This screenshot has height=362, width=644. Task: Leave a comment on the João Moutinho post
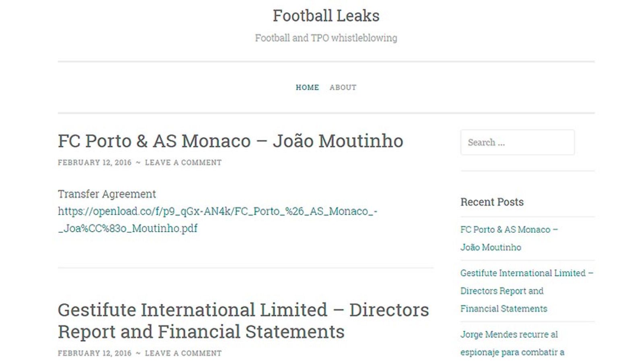coord(183,162)
